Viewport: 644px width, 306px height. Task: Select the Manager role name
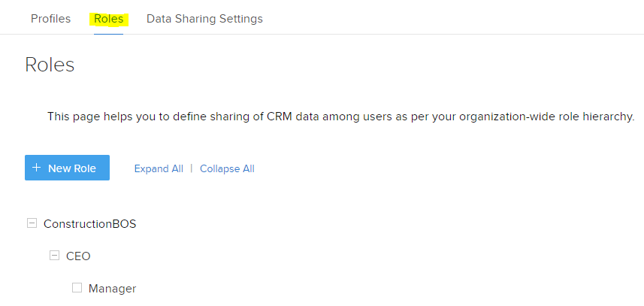point(113,289)
